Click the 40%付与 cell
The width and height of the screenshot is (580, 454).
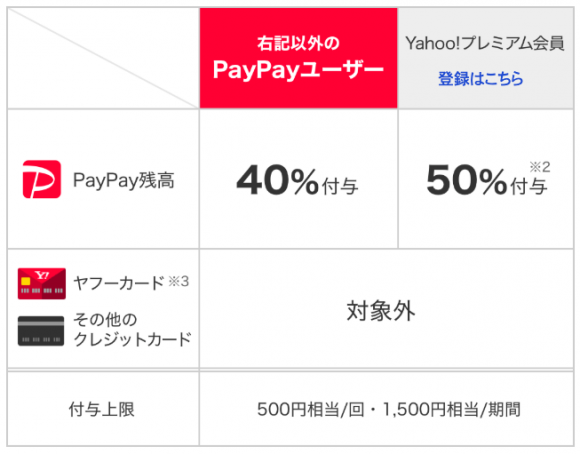299,179
